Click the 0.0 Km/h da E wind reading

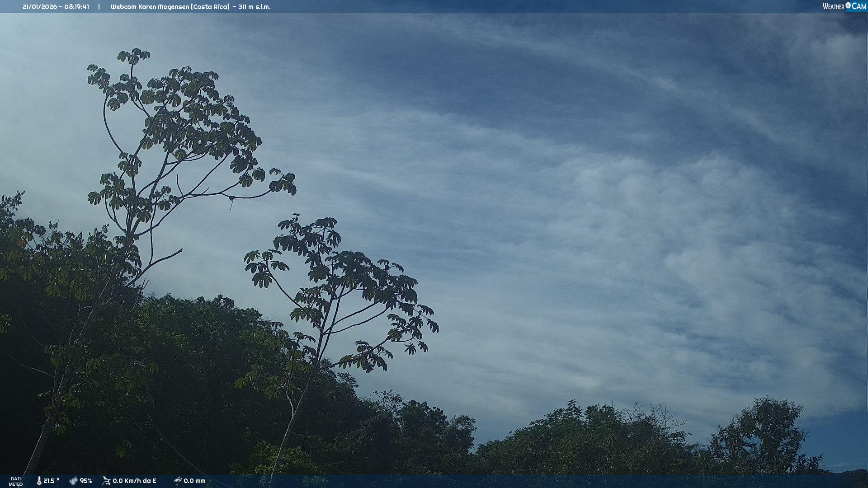click(134, 481)
